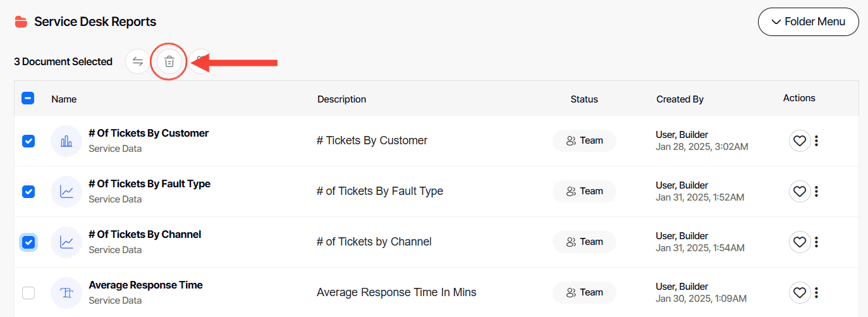Open three-dot menu for # Of Tickets By Channel

[817, 242]
